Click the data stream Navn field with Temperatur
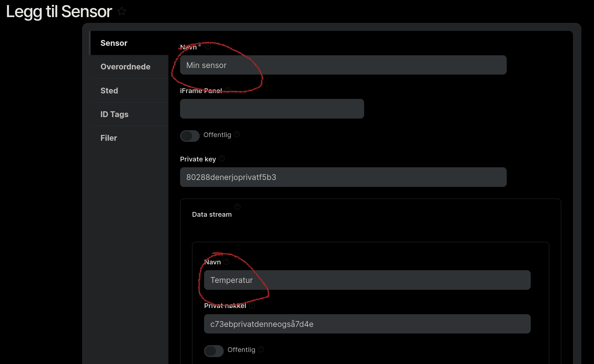 (x=367, y=280)
